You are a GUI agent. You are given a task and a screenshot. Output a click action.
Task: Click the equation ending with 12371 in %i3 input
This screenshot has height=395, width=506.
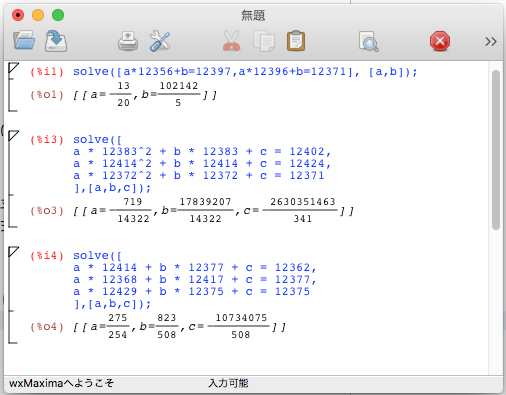coord(199,176)
